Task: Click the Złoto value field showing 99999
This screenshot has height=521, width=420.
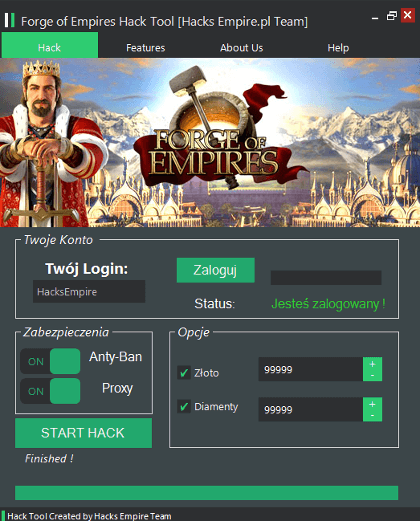Action: [x=311, y=369]
